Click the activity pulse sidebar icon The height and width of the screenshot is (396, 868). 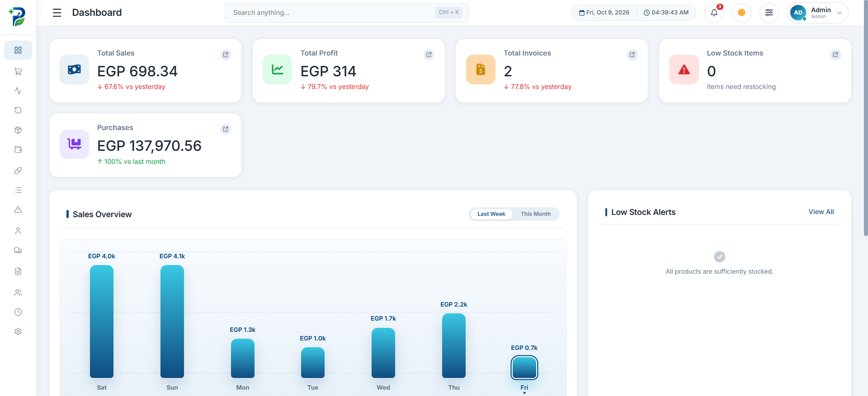tap(18, 91)
